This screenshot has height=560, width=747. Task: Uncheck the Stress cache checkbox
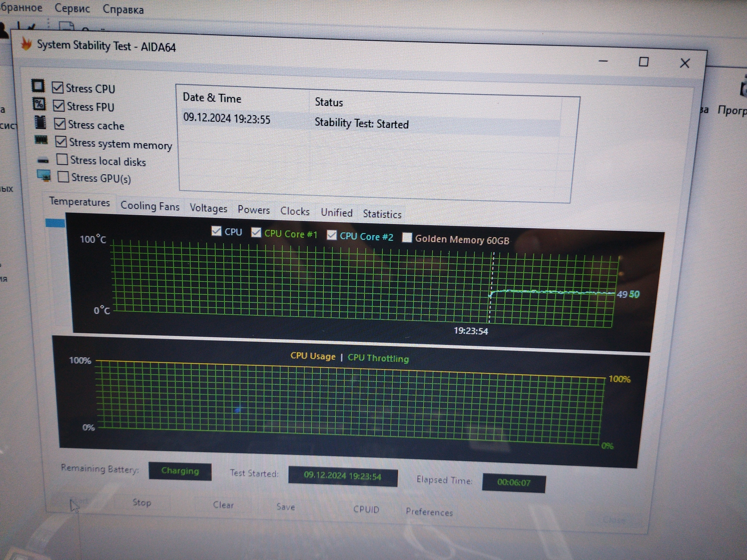tap(60, 124)
